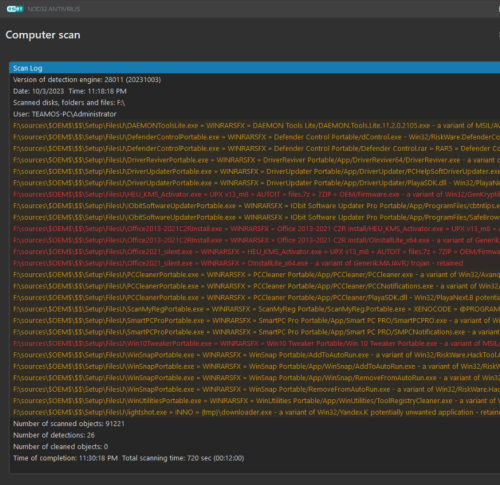Select WinSnap App/WinSnap/RemoveFromAutoRun.exe detection row
This screenshot has width=500, height=485.
(x=255, y=378)
